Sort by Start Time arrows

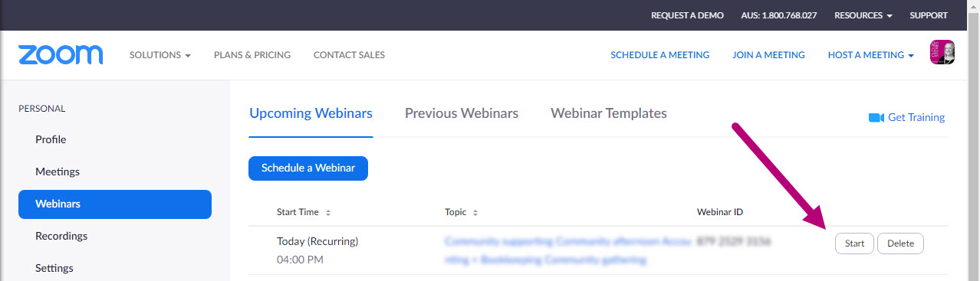(328, 212)
